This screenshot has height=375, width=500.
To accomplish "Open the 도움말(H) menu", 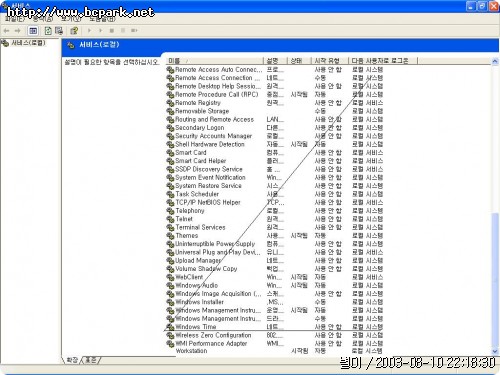I will (x=102, y=19).
